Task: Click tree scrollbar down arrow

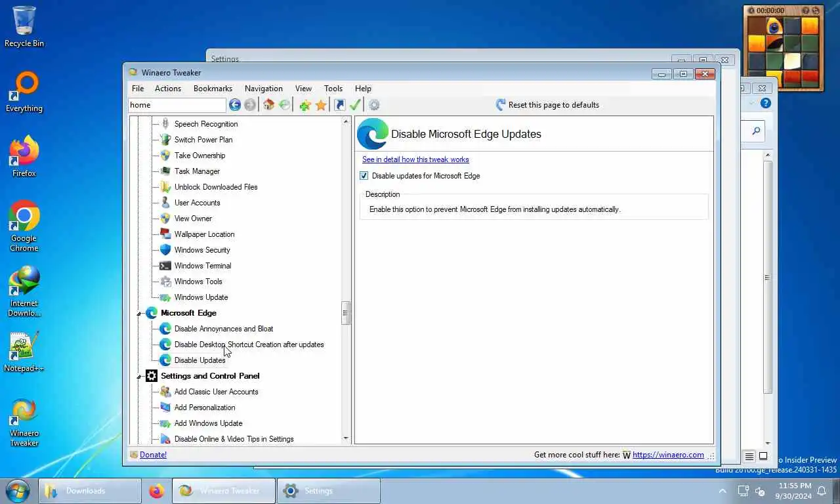Action: [346, 438]
